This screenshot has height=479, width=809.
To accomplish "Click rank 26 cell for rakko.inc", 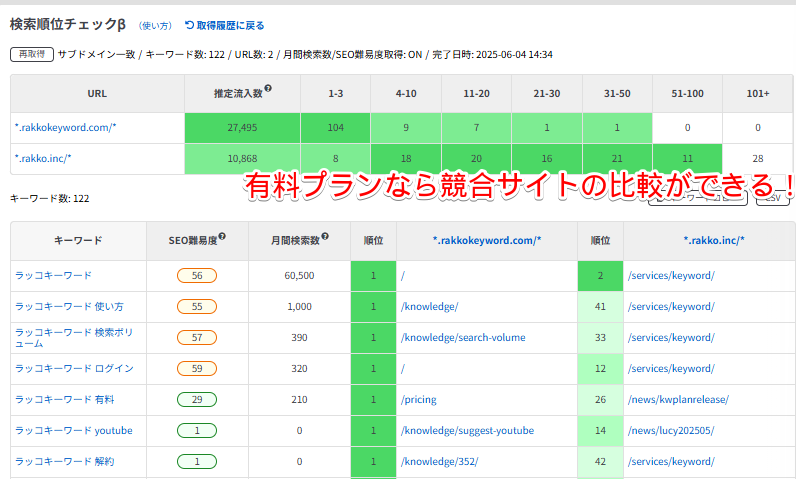I will coord(600,400).
